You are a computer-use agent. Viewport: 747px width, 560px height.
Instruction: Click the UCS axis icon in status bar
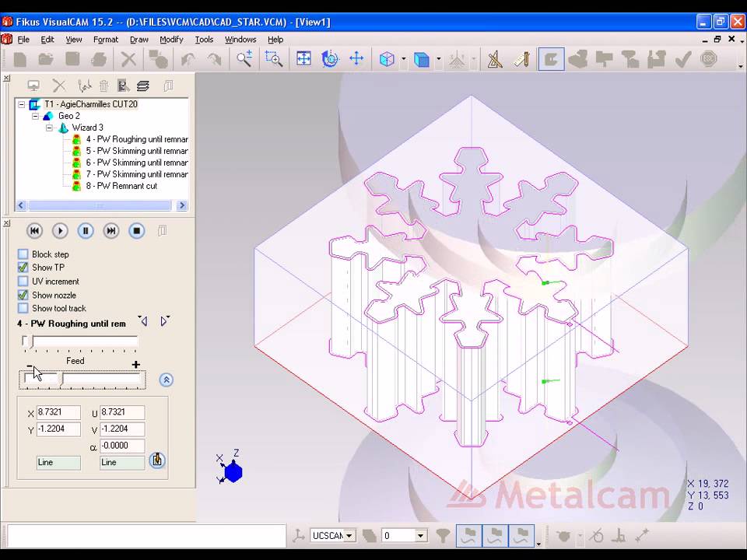click(299, 536)
